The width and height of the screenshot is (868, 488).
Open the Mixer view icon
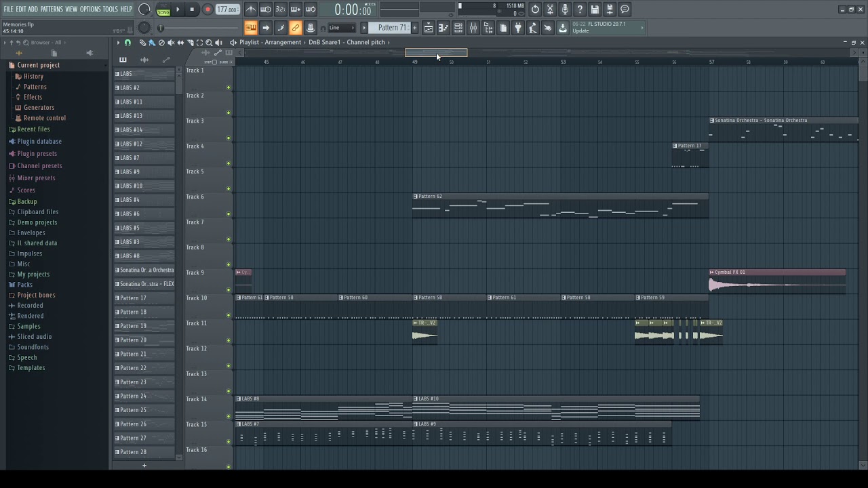click(x=473, y=28)
